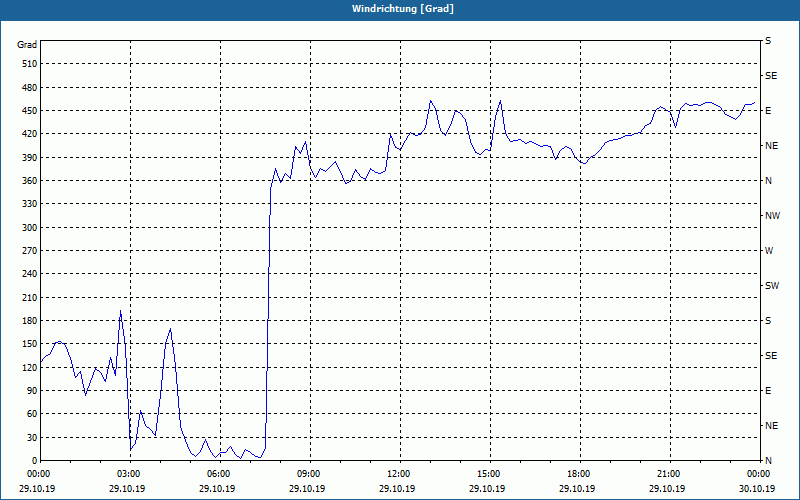Select the 120 y-axis value
The height and width of the screenshot is (500, 800).
30,367
